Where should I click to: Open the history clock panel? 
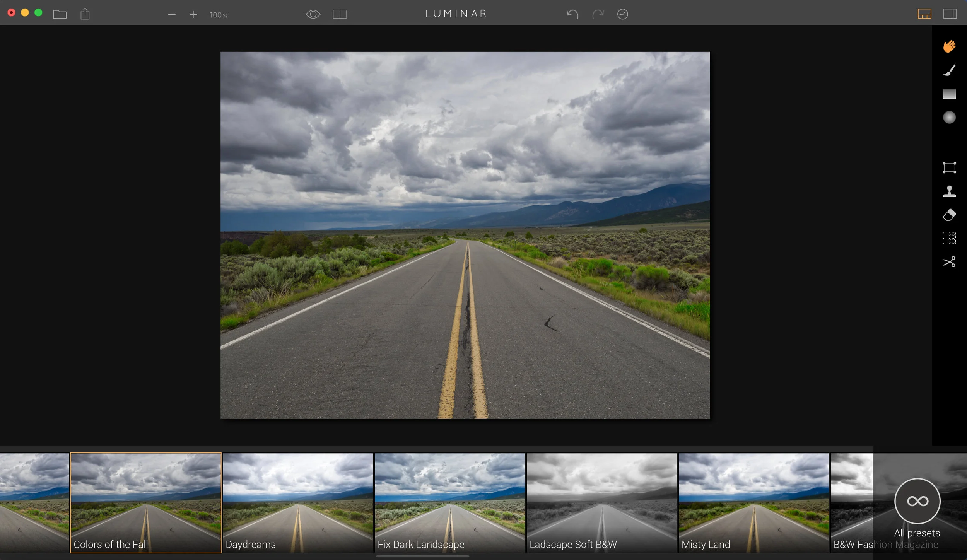click(622, 14)
